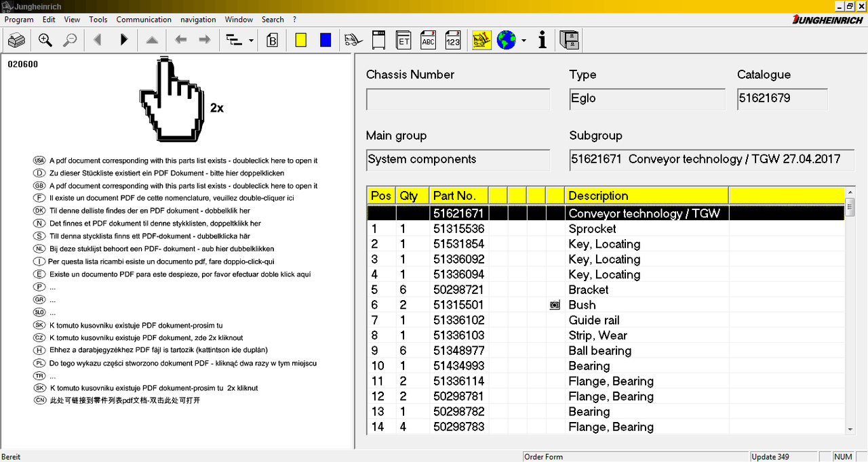868x462 pixels.
Task: Click the Subgroup field Conveyor technology
Action: coord(712,161)
